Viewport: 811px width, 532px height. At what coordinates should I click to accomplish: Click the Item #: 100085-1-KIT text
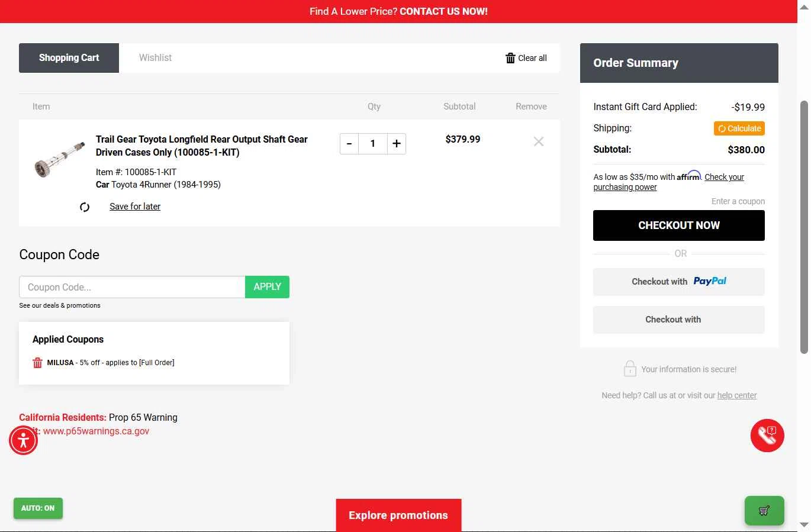click(136, 172)
